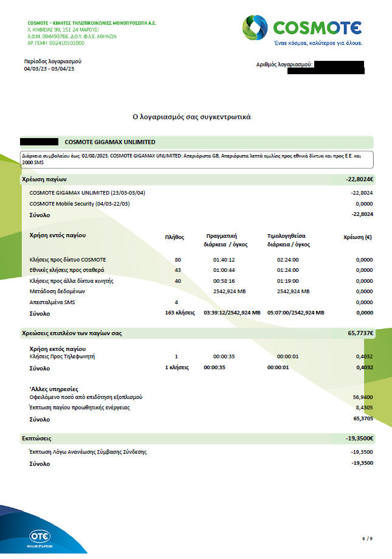392x559 pixels.
Task: Click the 'Χρήση εντός παγίου' subheading
Action: point(58,235)
